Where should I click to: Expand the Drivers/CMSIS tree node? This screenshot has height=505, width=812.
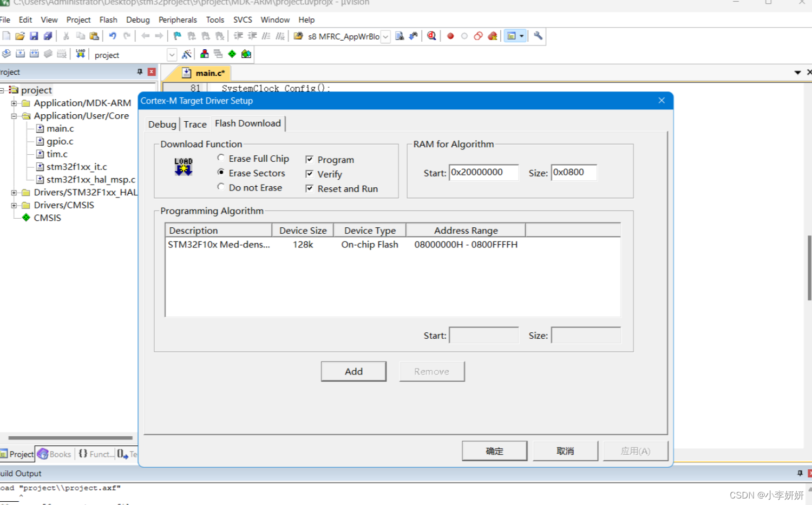coord(14,205)
